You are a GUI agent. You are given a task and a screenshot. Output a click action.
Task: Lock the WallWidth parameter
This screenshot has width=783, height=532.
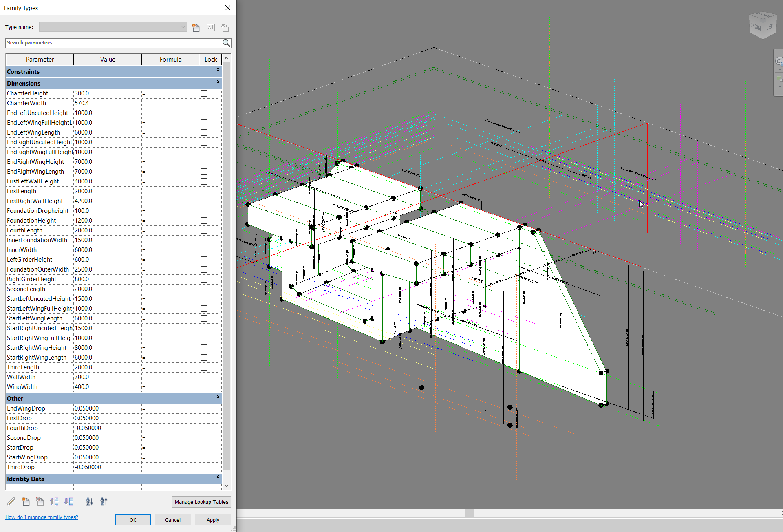203,377
